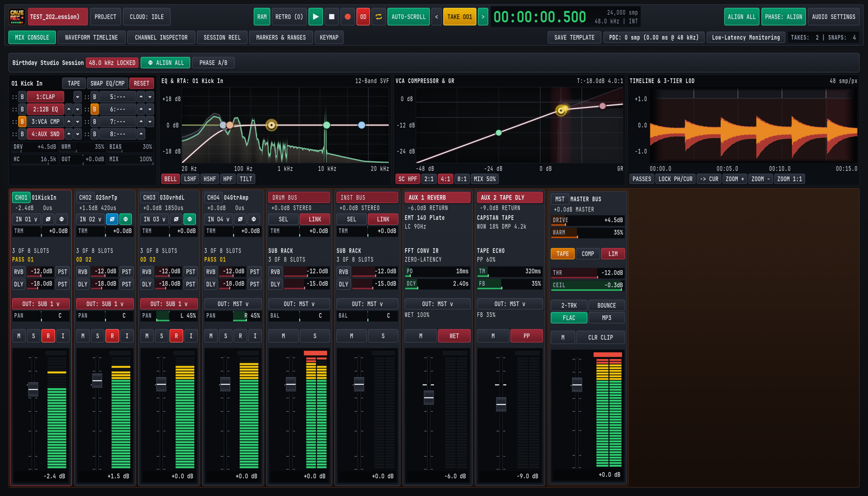Screen dimensions: 868x496
Task: Invert polarity on CH03 OvrhdL
Action: (x=176, y=219)
